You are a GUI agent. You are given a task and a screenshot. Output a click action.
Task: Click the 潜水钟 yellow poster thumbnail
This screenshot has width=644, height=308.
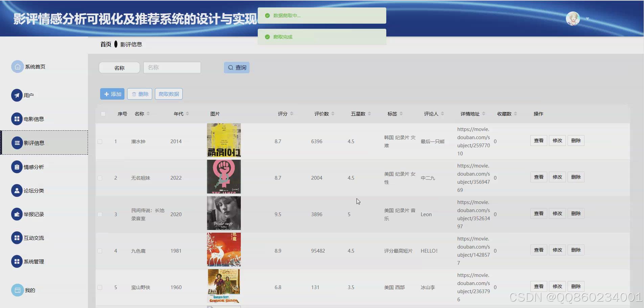click(224, 140)
